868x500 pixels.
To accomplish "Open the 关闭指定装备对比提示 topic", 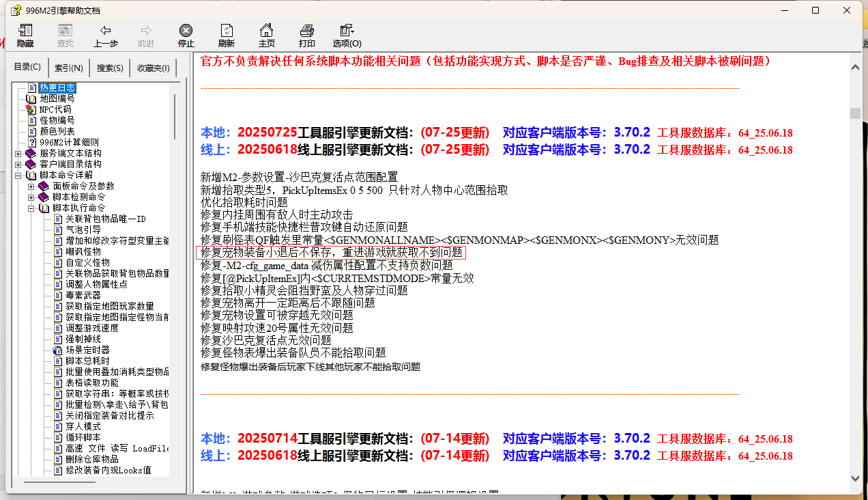I will (x=110, y=415).
